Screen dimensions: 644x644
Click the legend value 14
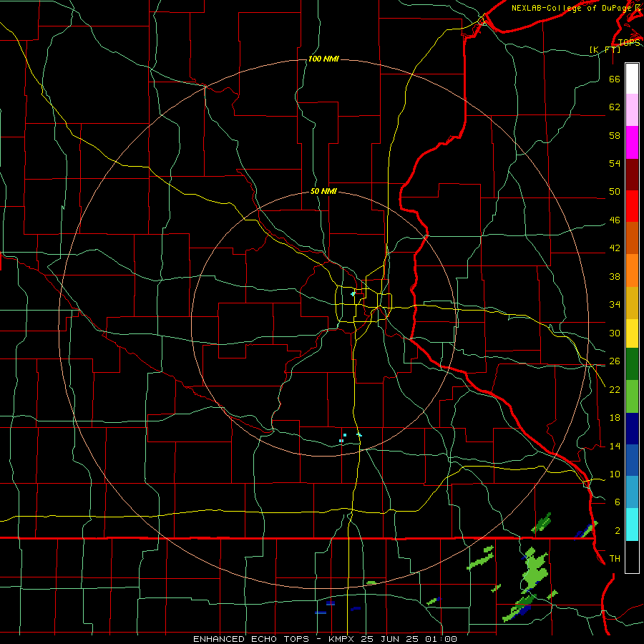615,446
